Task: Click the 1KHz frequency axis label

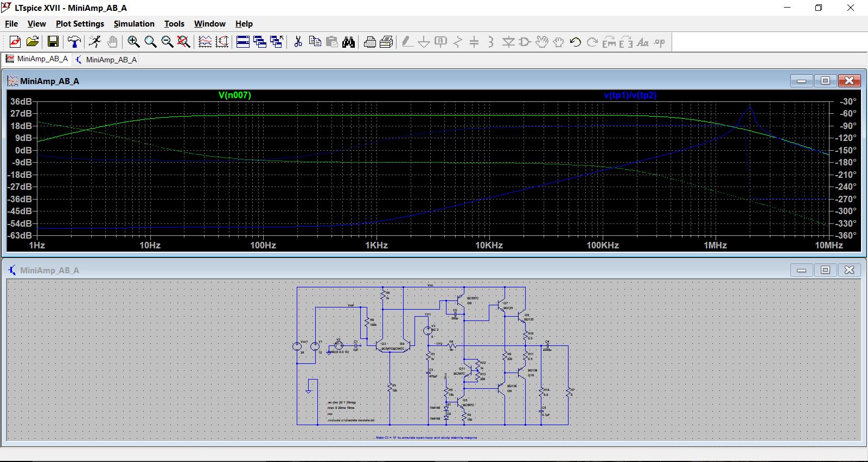Action: [376, 245]
